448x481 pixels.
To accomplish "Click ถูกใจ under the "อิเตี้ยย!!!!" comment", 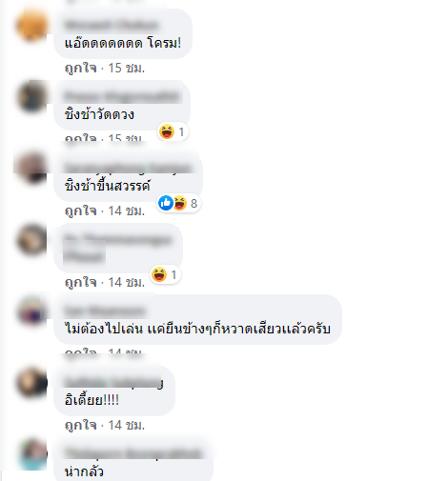I will point(81,425).
